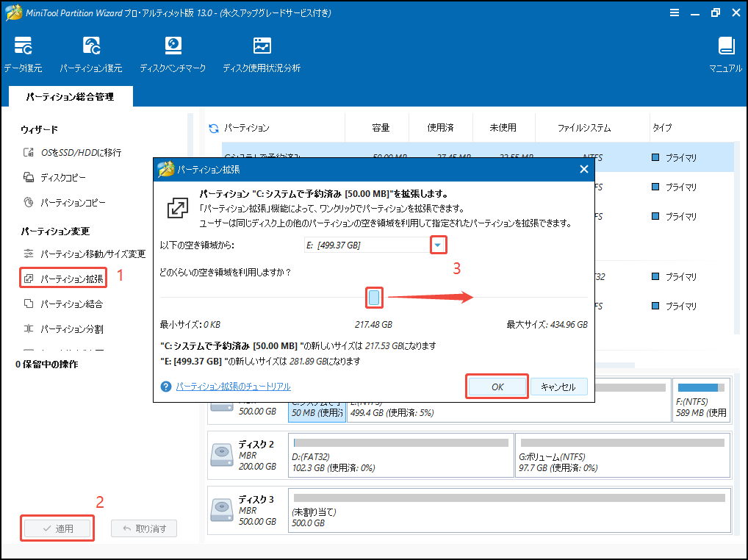
Task: Choose ディスクコピー wizard entry
Action: click(x=54, y=177)
